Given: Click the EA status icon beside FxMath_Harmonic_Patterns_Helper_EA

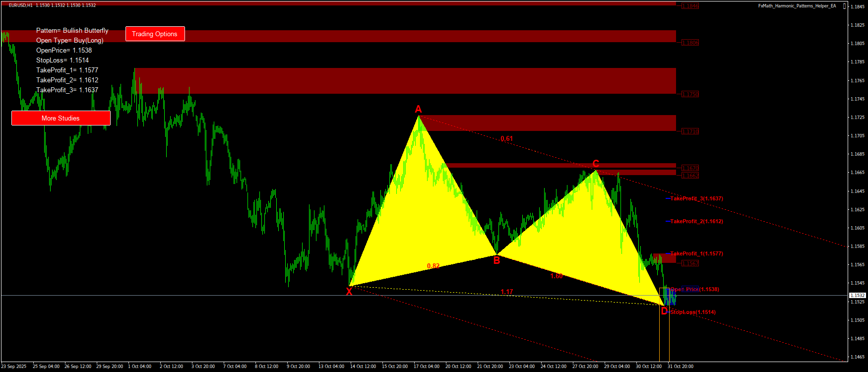Looking at the screenshot, I should [845, 6].
